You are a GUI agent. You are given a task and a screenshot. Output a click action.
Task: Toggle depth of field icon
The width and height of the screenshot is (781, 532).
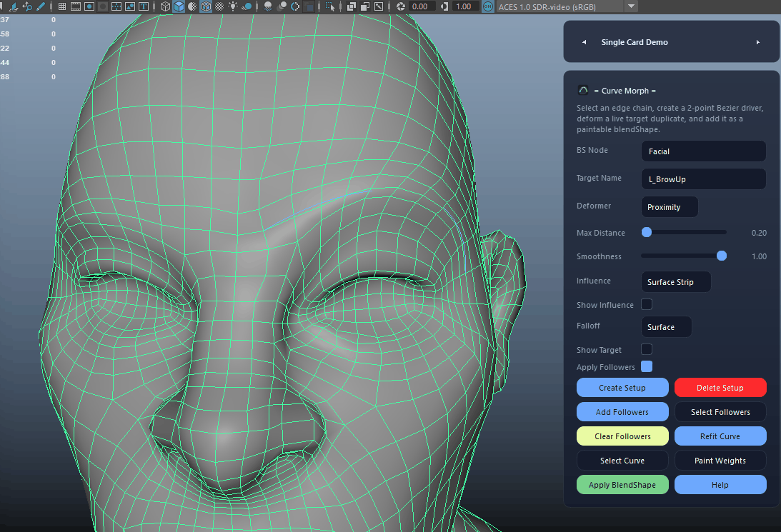(x=308, y=6)
